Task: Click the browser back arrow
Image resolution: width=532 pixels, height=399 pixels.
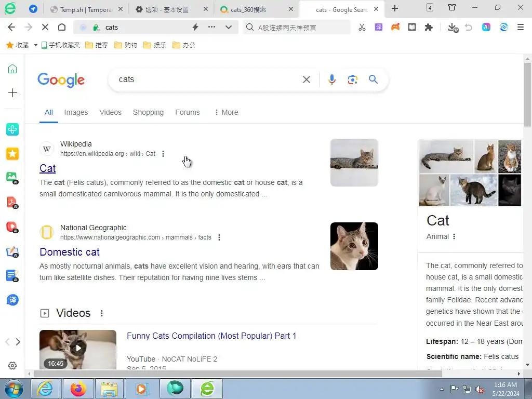Action: (x=11, y=27)
